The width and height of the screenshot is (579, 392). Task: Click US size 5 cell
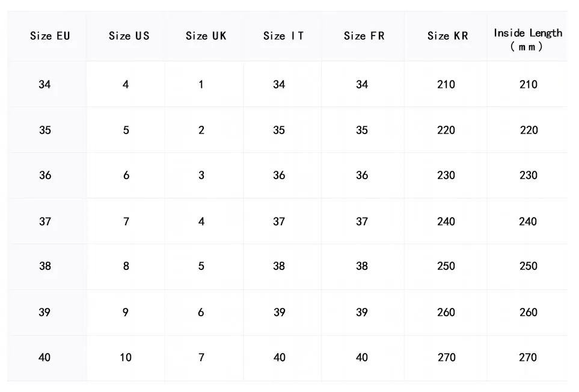point(126,130)
